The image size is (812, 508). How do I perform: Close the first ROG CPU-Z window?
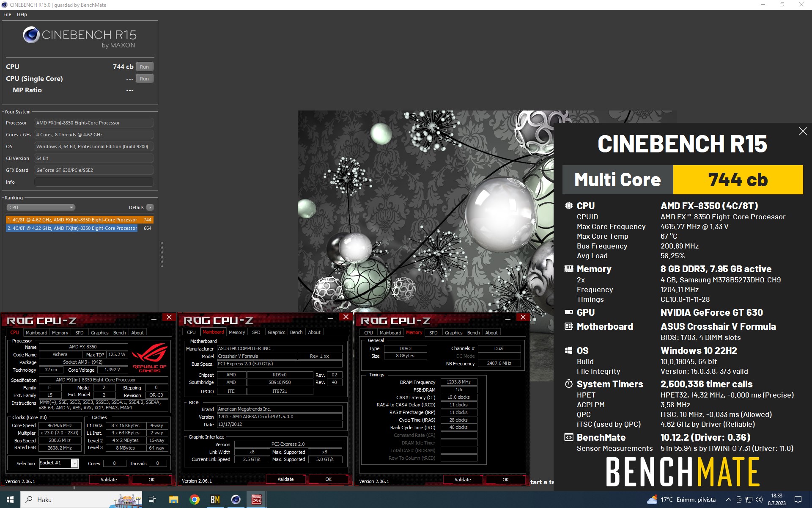(x=169, y=317)
